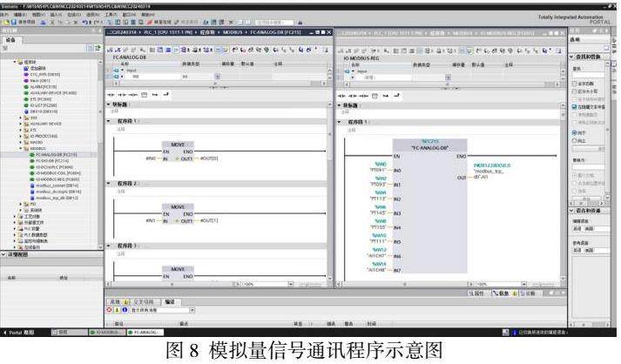This screenshot has width=621, height=364.
Task: Click the Undo arrow in main toolbar
Action: pyautogui.click(x=84, y=22)
